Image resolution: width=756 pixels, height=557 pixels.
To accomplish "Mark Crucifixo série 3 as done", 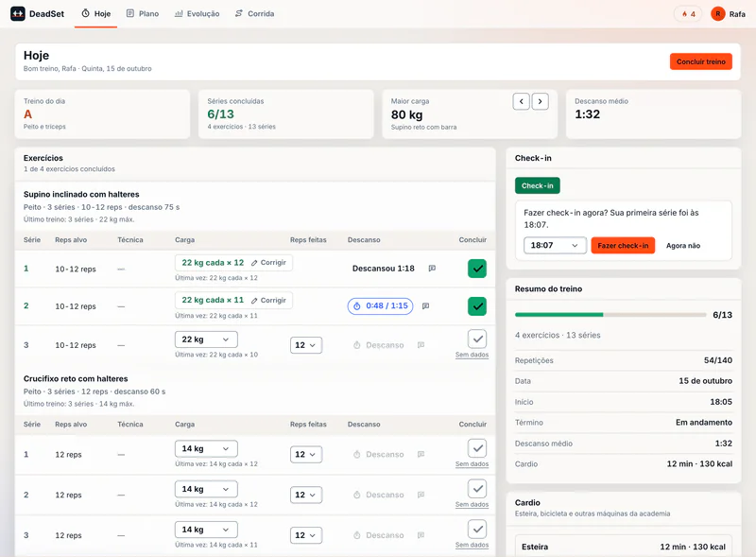I will tap(477, 529).
